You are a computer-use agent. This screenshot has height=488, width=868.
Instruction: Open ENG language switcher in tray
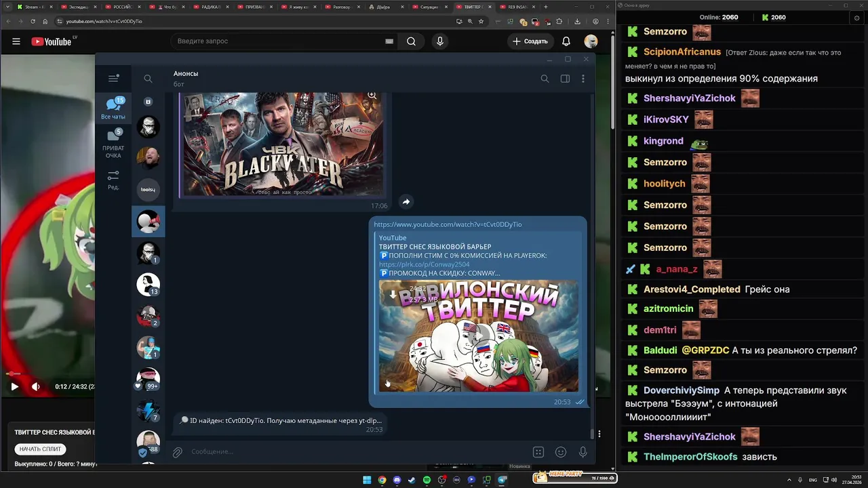coord(813,480)
